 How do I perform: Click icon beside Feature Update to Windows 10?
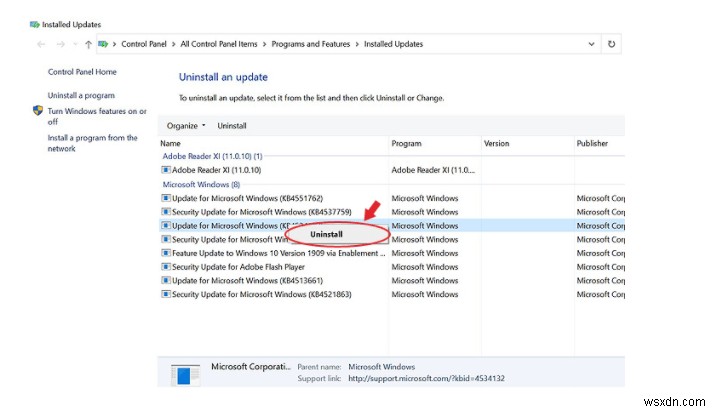point(166,253)
